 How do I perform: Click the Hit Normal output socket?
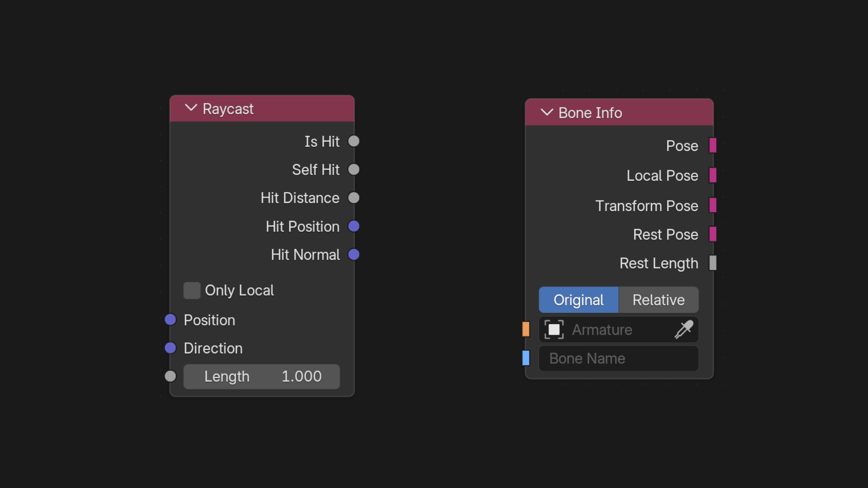(x=354, y=254)
